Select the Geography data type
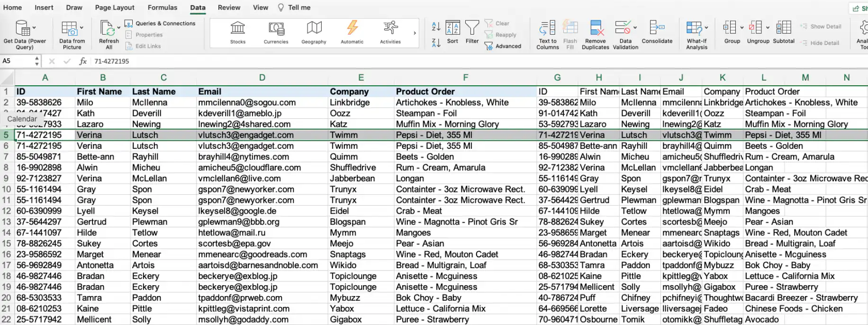 point(314,32)
